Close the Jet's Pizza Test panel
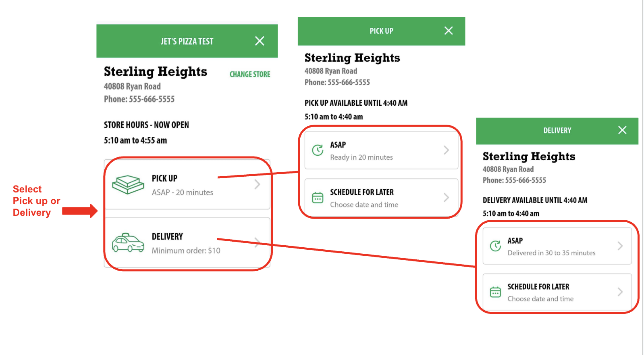 coord(260,41)
